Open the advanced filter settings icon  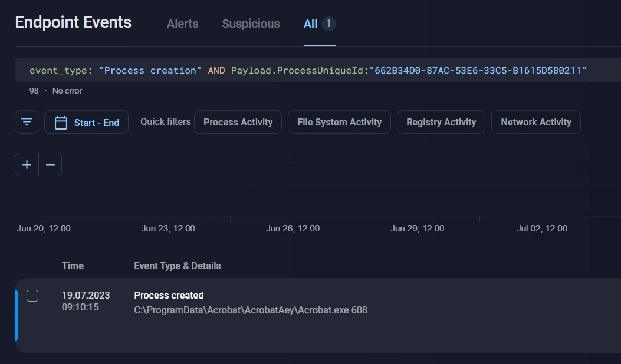point(27,122)
